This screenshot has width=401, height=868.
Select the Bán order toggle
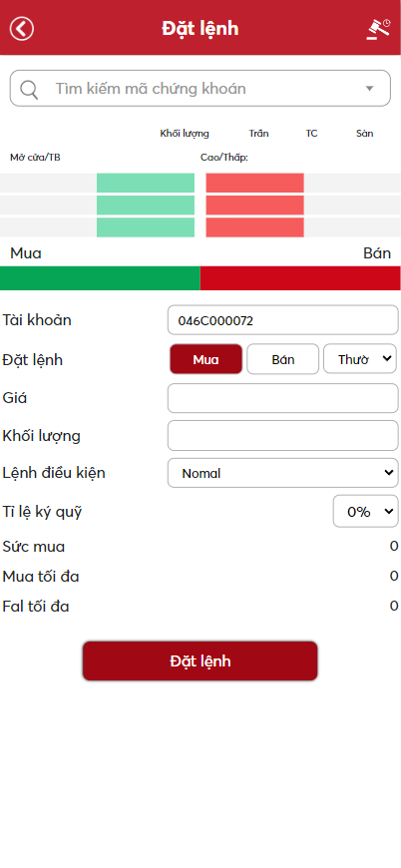pyautogui.click(x=282, y=359)
